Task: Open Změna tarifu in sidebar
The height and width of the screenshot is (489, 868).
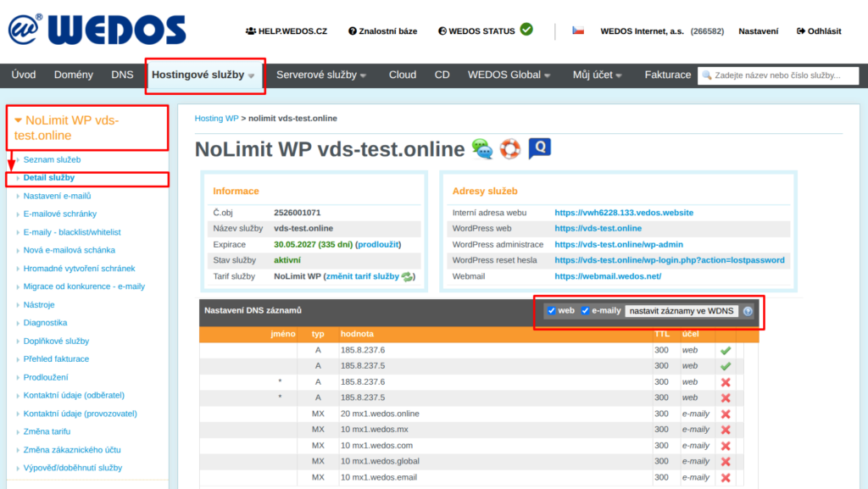Action: click(47, 431)
